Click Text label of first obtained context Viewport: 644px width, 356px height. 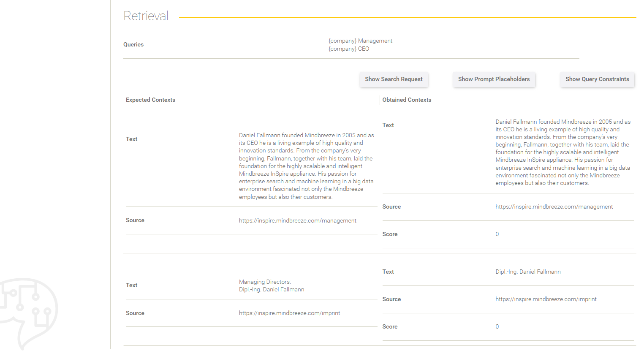(388, 125)
